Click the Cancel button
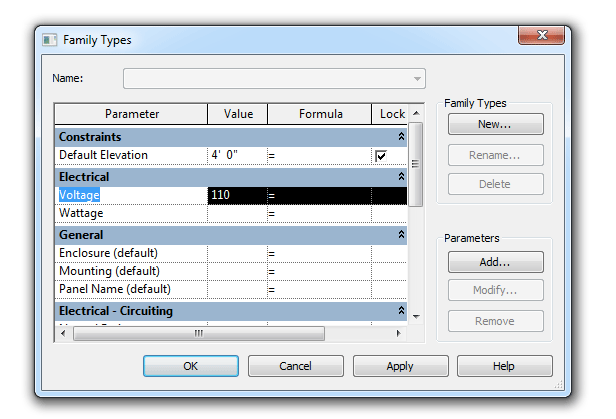This screenshot has height=419, width=616. (x=296, y=366)
